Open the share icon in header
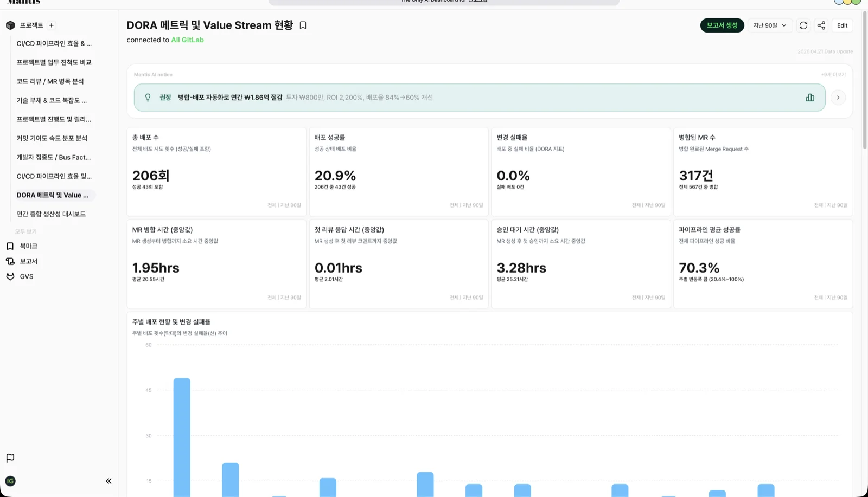The width and height of the screenshot is (868, 497). point(821,25)
